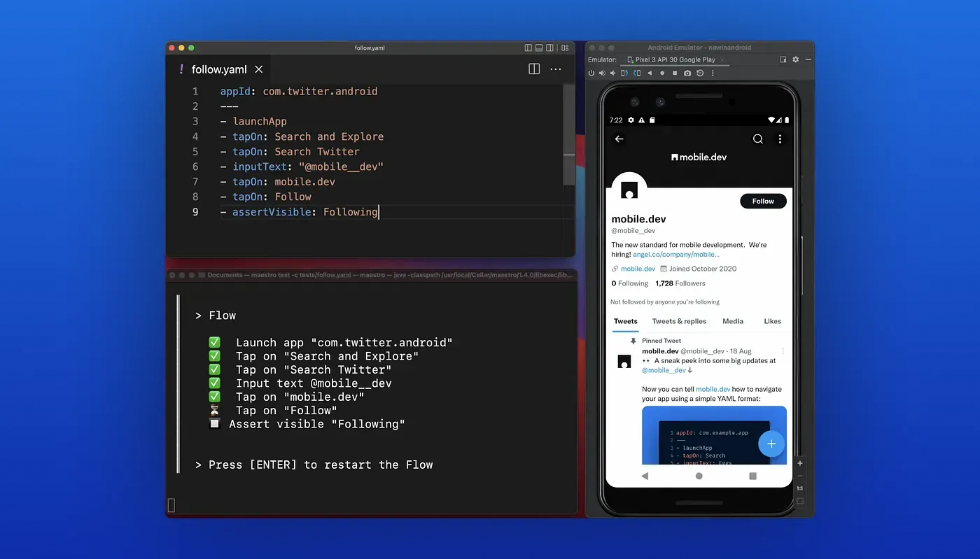Take a screenshot with the camera icon

[687, 73]
